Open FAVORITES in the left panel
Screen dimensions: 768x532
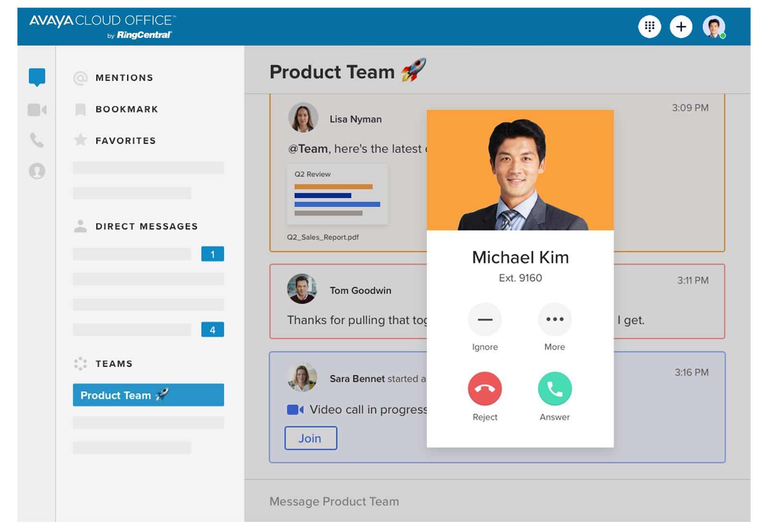(126, 141)
